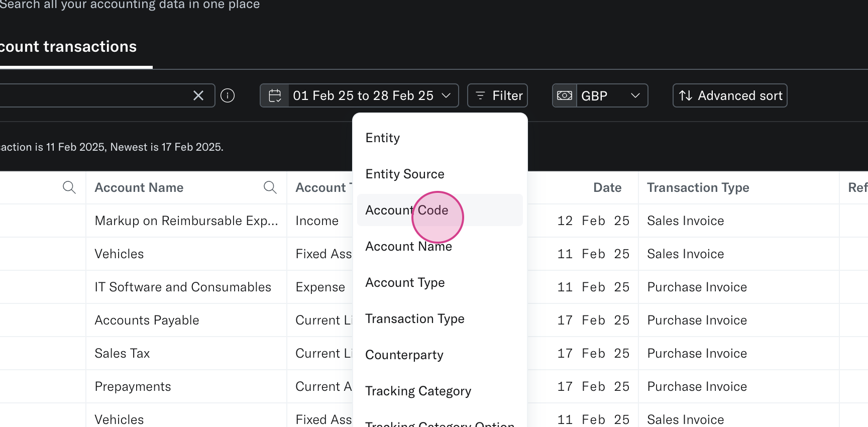Switch to Account transactions tab

pyautogui.click(x=69, y=47)
